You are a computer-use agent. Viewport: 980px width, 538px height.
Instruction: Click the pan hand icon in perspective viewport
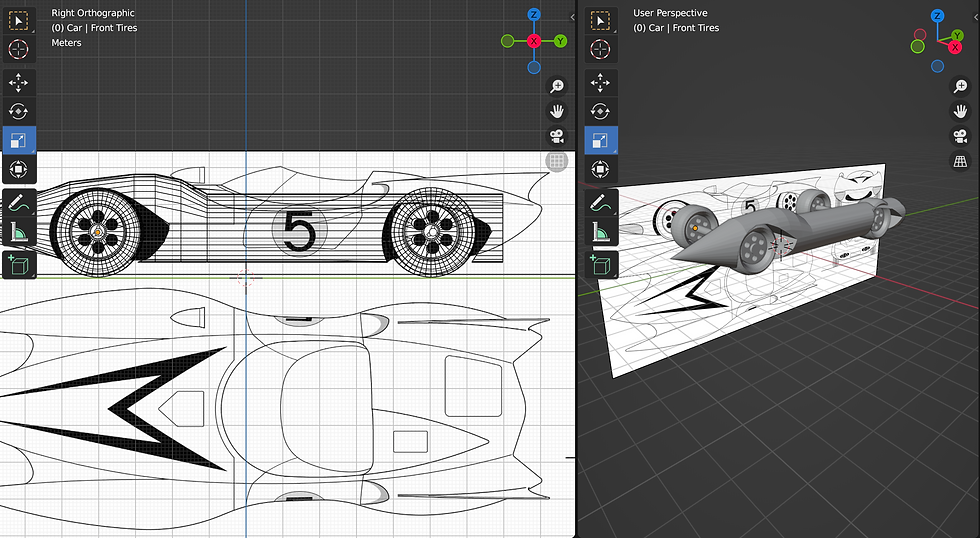click(x=960, y=111)
